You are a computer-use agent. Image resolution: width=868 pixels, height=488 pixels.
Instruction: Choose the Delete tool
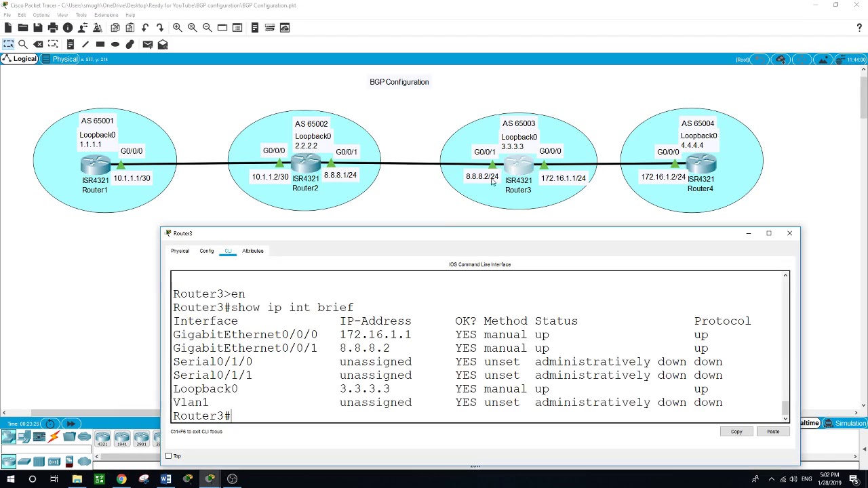pos(39,44)
